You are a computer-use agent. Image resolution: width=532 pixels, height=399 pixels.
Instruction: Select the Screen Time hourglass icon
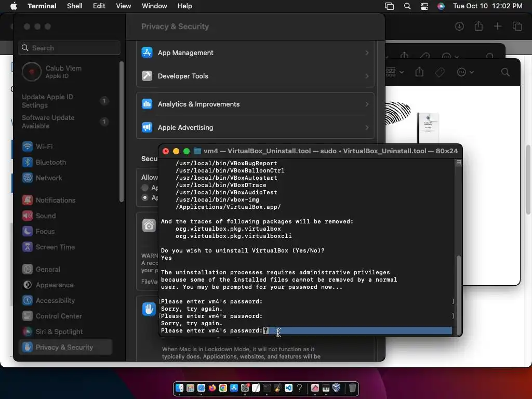pyautogui.click(x=28, y=247)
